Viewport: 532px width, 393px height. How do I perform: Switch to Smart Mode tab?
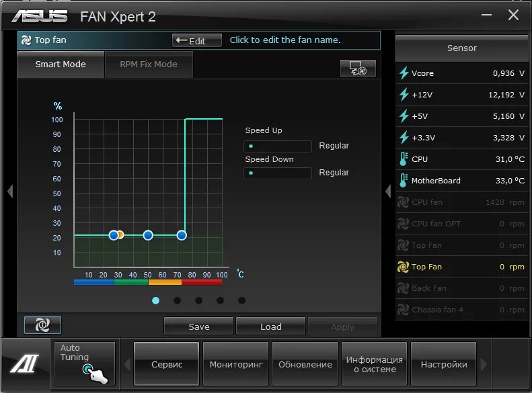(x=61, y=64)
